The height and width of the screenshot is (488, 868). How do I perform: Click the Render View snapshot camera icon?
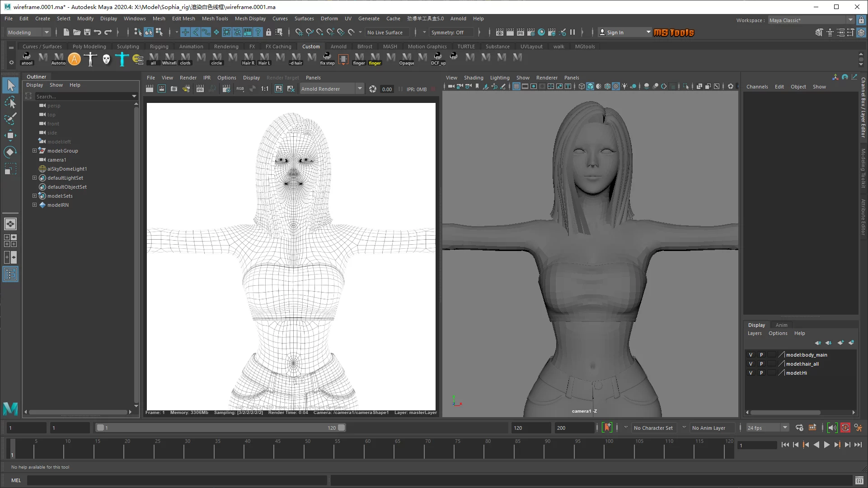coord(174,89)
